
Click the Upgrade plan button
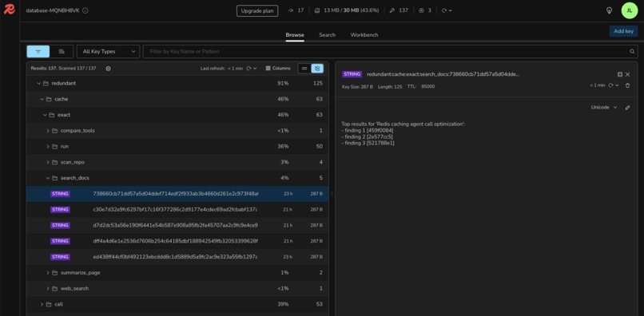pos(257,10)
